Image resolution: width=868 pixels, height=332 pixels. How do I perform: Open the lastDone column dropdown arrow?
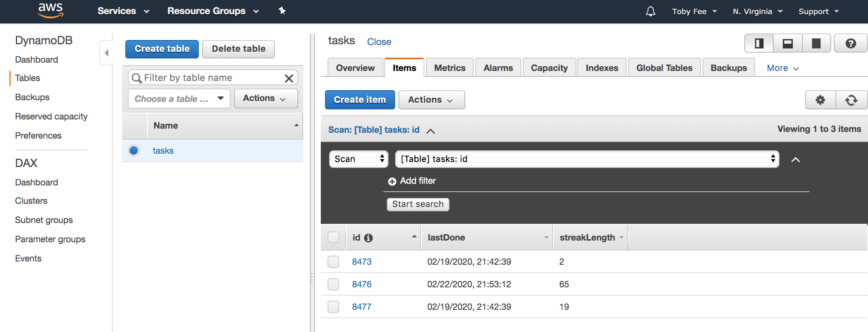pos(546,238)
